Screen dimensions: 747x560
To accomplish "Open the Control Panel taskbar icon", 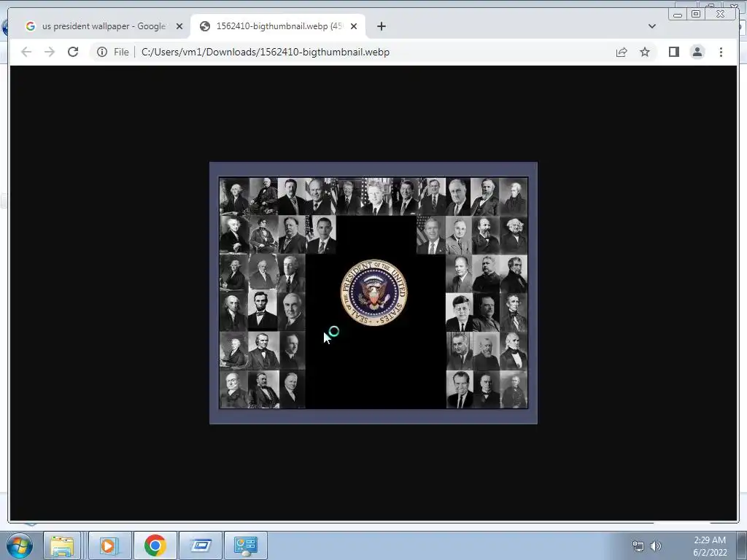I will tap(245, 545).
